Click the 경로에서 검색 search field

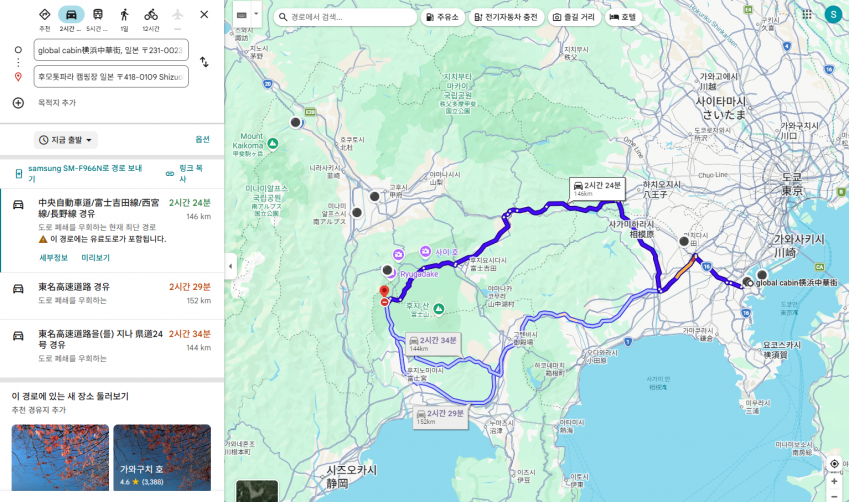coord(345,17)
